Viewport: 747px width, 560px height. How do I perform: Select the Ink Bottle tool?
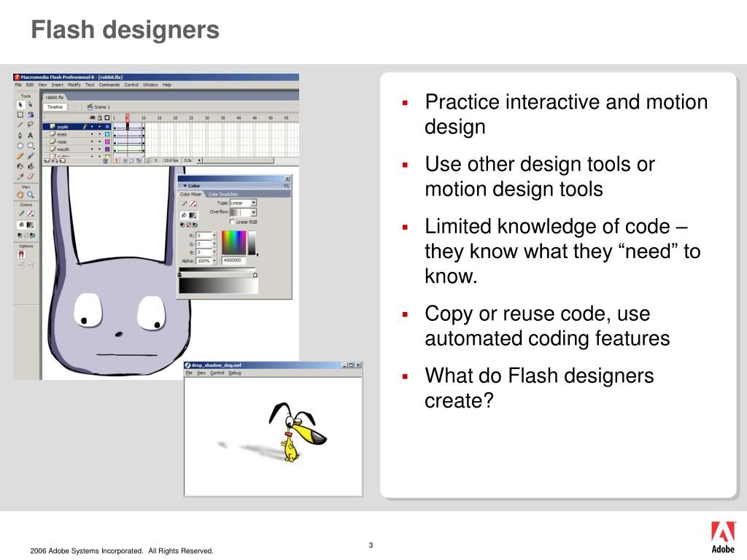[x=20, y=166]
